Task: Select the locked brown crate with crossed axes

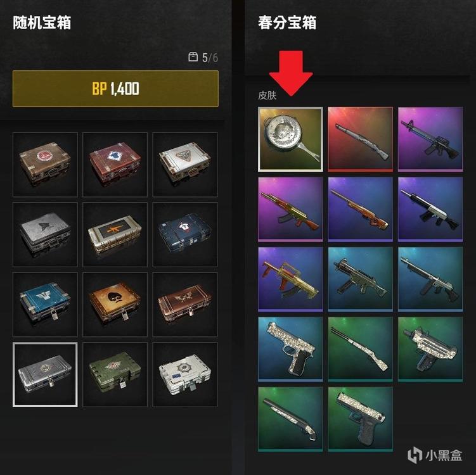Action: (x=185, y=305)
